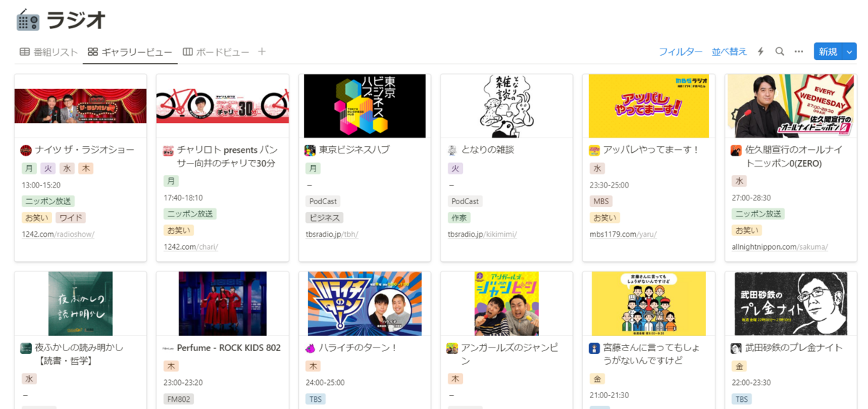Open the となりの雑談 cover illustration
The height and width of the screenshot is (409, 868).
click(x=506, y=106)
